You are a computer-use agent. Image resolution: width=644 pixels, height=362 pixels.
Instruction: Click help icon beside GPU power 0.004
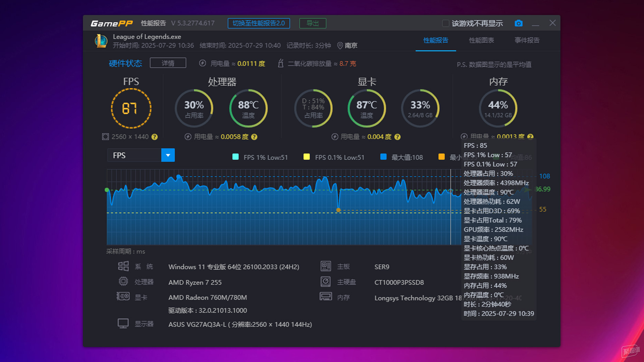[397, 137]
